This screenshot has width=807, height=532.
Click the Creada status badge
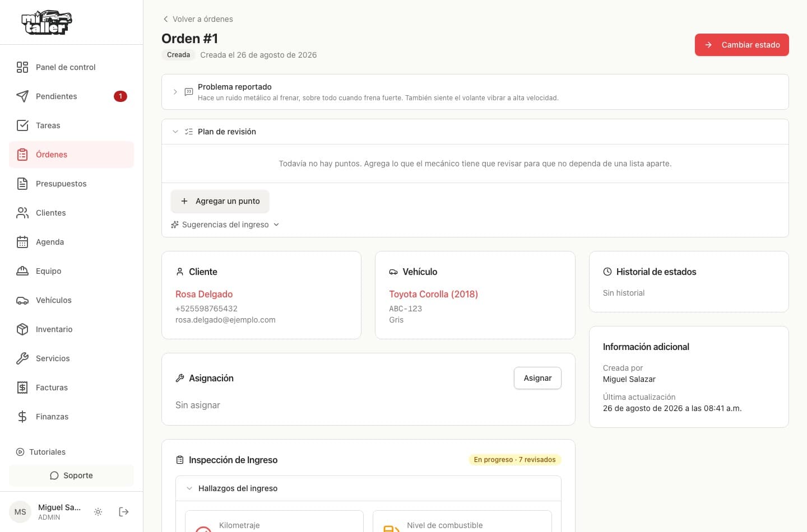coord(178,55)
